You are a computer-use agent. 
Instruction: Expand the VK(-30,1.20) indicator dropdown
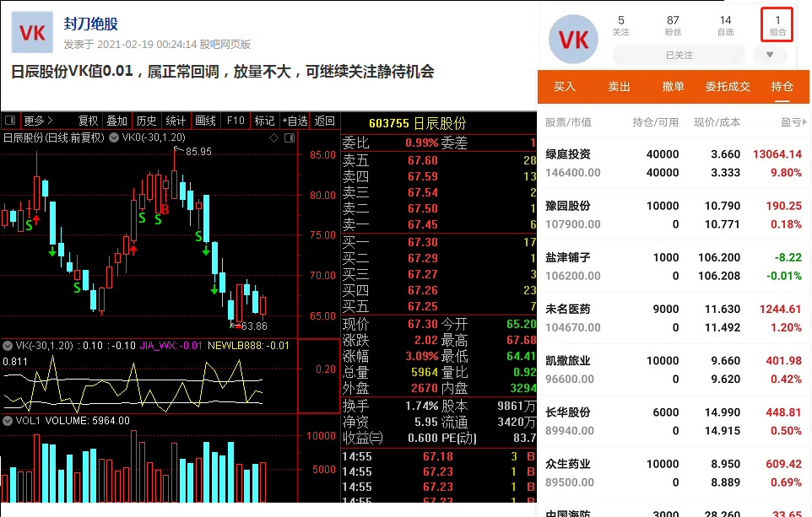[x=8, y=346]
